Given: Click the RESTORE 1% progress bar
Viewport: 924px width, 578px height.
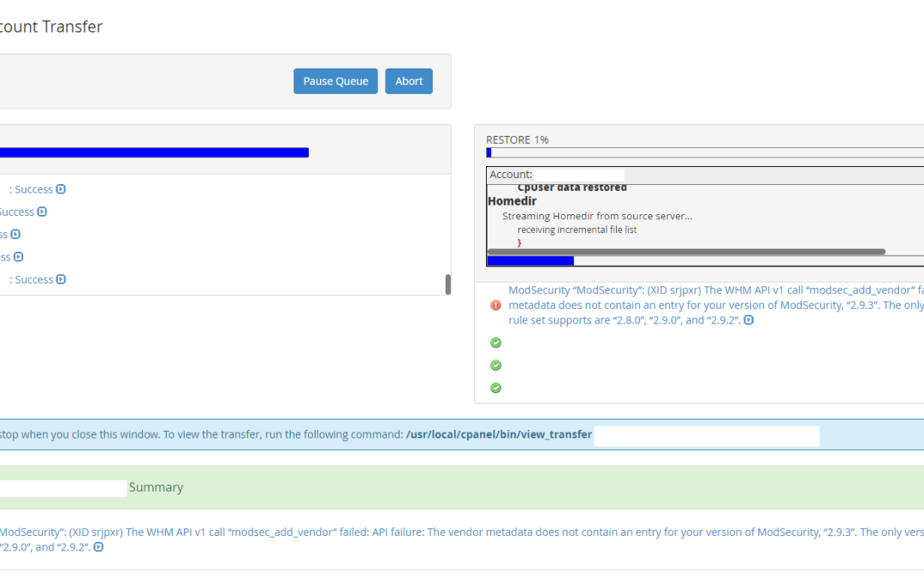Looking at the screenshot, I should (x=705, y=152).
